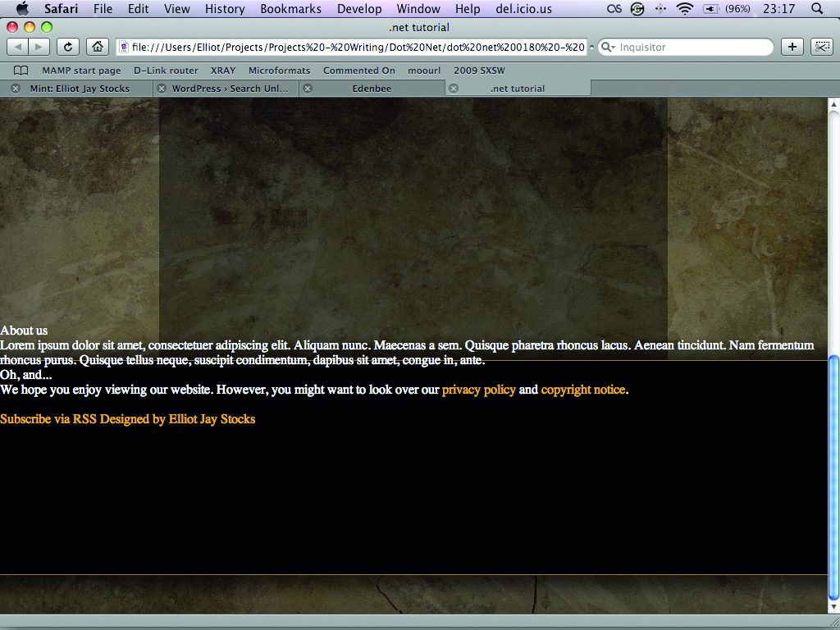The image size is (840, 630).
Task: Open the View menu
Action: pos(177,8)
